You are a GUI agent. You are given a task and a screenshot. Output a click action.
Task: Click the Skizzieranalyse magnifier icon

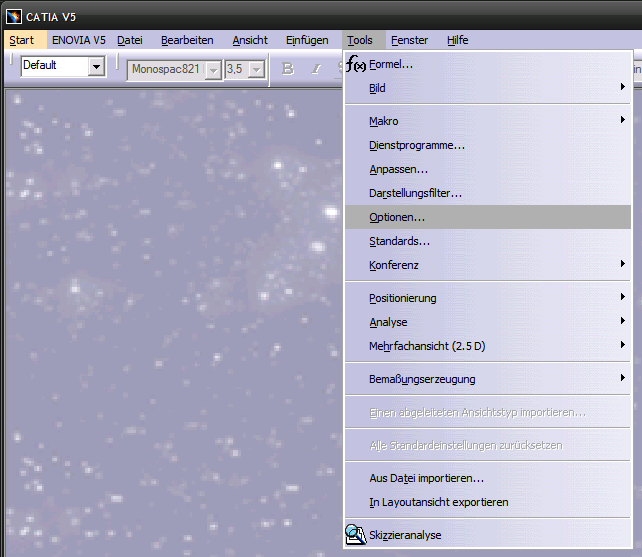point(356,535)
